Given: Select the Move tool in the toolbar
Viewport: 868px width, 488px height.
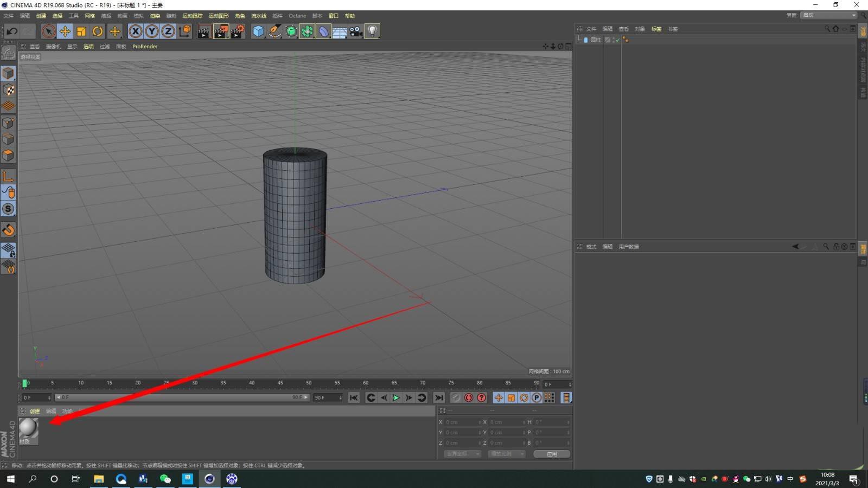Looking at the screenshot, I should tap(65, 31).
